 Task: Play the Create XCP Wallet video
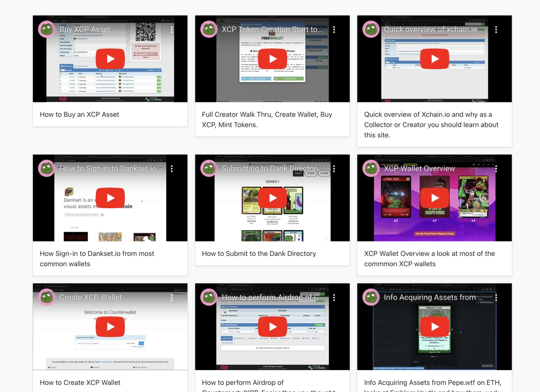tap(110, 327)
